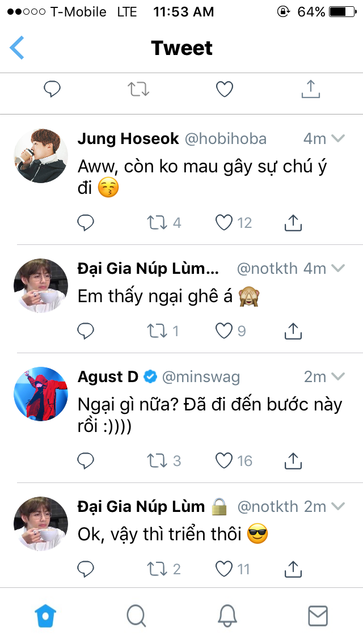Viewport: 363px width, 644px height.
Task: Like Jung Hoseok's tweet with 12 likes
Action: click(x=225, y=223)
